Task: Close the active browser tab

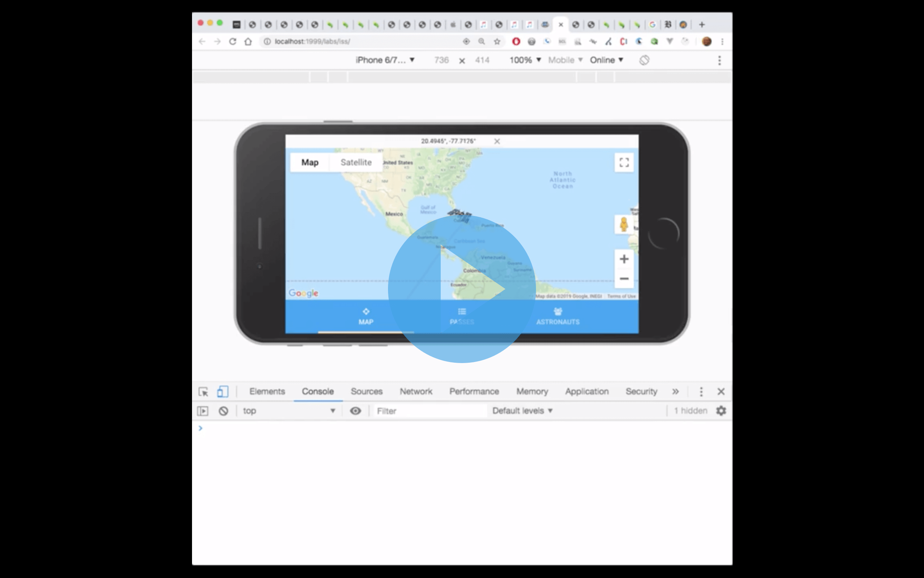Action: click(561, 25)
